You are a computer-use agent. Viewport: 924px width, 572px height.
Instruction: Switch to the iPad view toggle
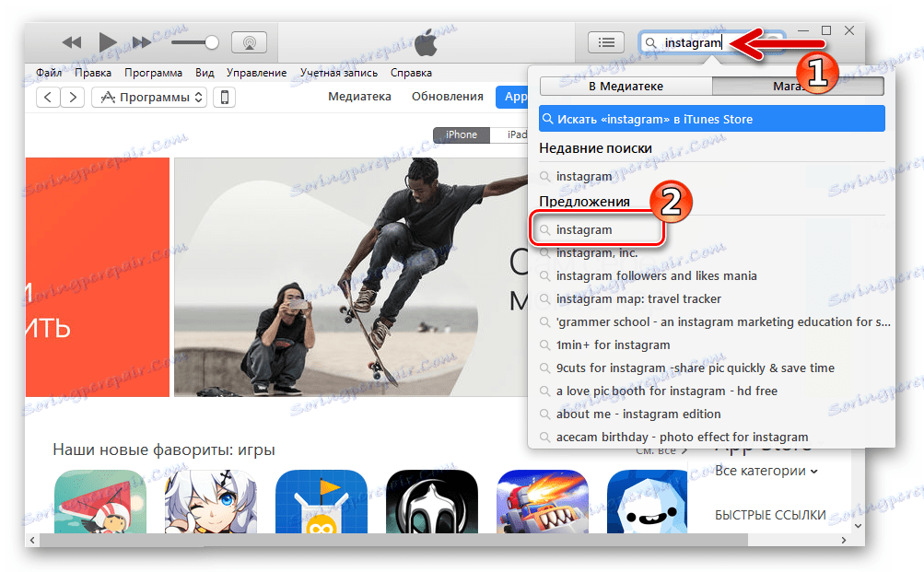[516, 134]
